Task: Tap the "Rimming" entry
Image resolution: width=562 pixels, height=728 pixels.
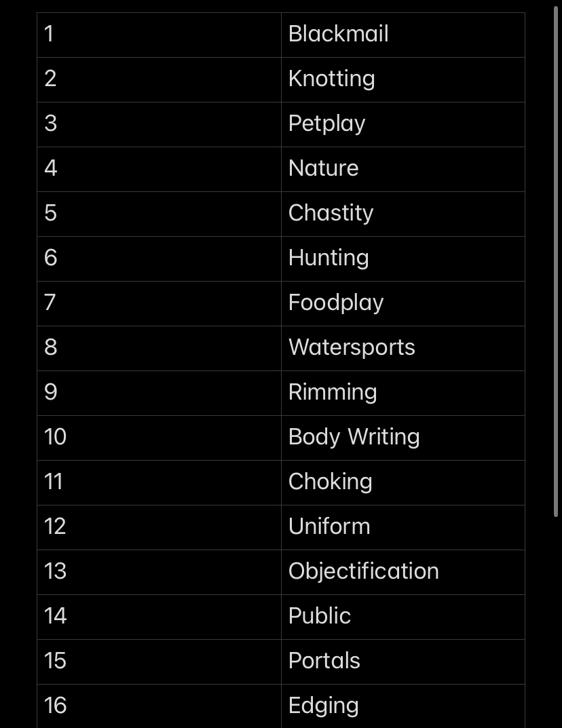Action: 333,392
